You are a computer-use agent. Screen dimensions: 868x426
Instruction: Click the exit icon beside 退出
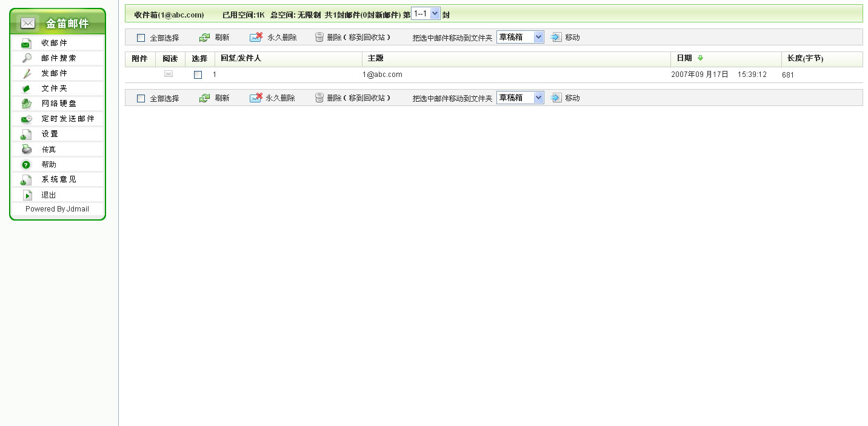pyautogui.click(x=27, y=195)
